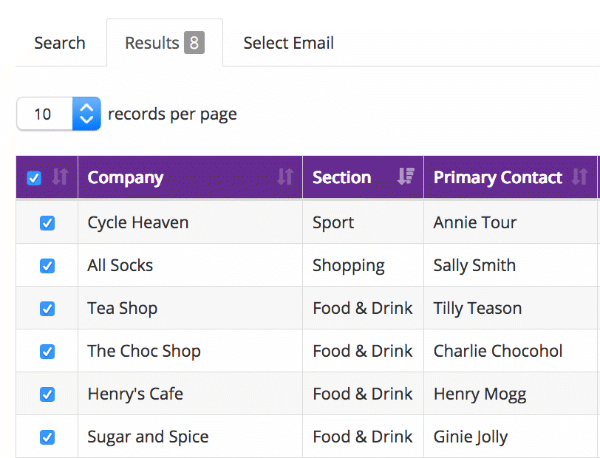Uncheck the Cycle Heaven row checkbox
Viewport: 600px width, 458px height.
coord(47,223)
